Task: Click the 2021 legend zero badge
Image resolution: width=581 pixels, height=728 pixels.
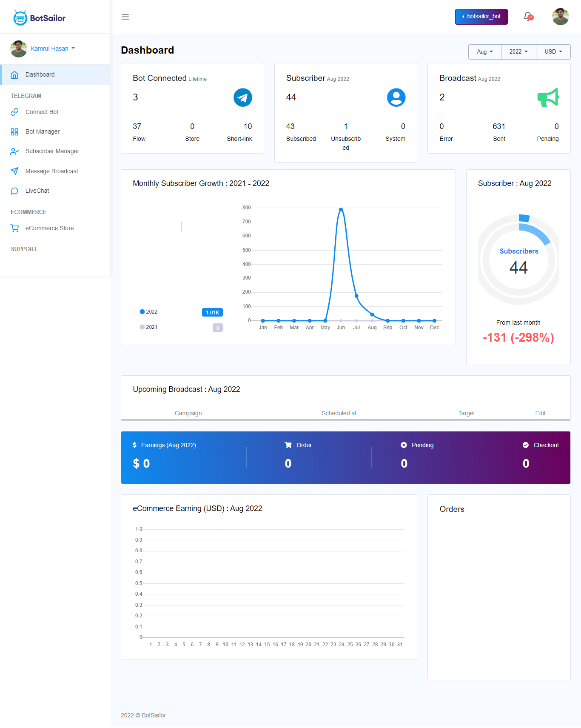Action: (218, 328)
